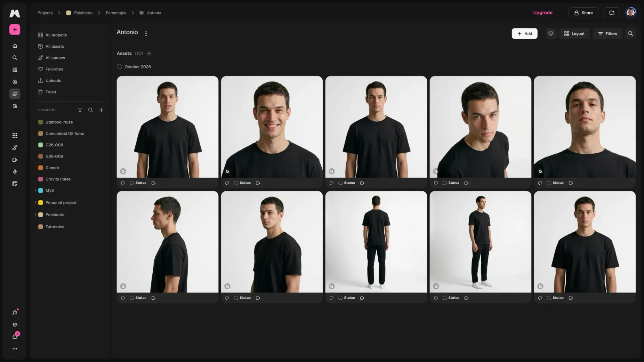Add tag to the first front portrait asset
The height and width of the screenshot is (362, 644).
(154, 183)
